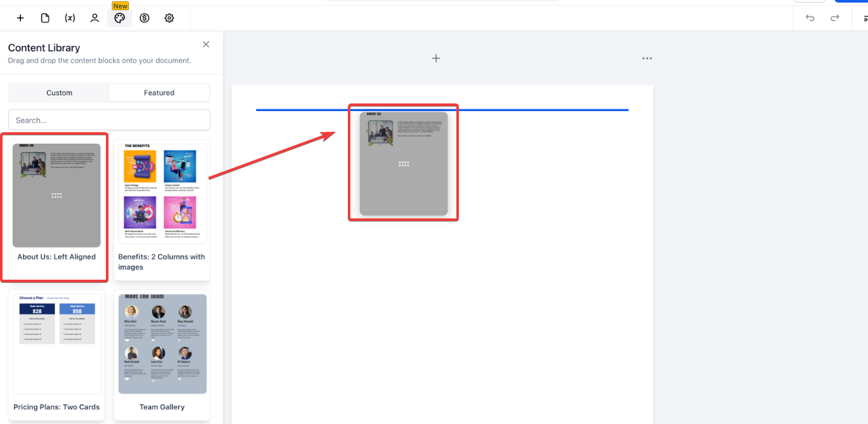Click the undo arrow icon

coord(810,18)
